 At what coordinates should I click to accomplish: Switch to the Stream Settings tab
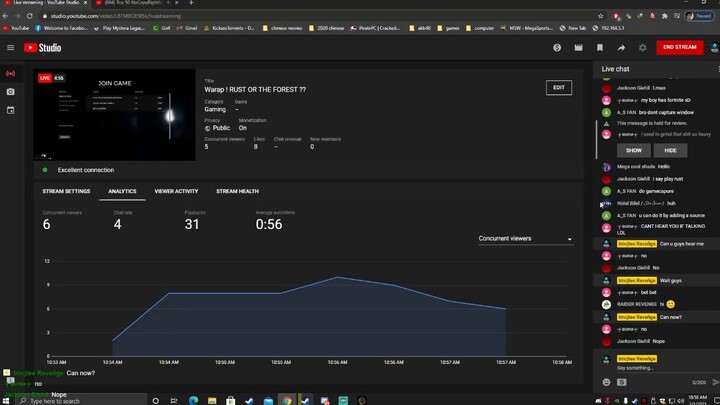(66, 191)
